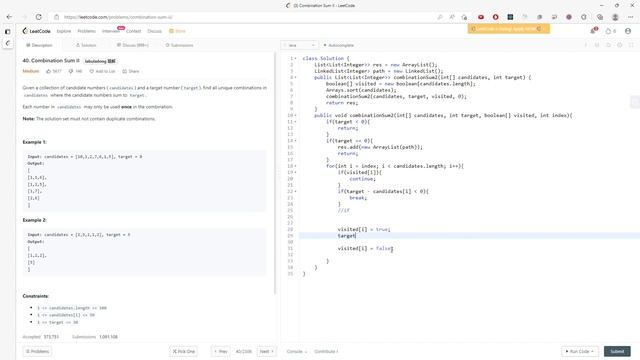Select the LeetCode tab in vertical tab strip
Image resolution: width=640 pixels, height=360 pixels.
[7, 43]
